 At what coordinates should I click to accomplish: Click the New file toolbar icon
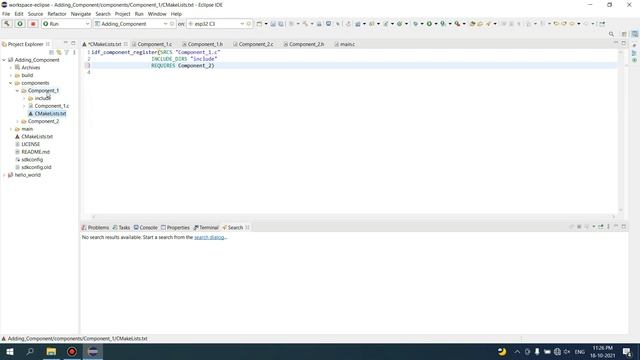pyautogui.click(x=259, y=24)
